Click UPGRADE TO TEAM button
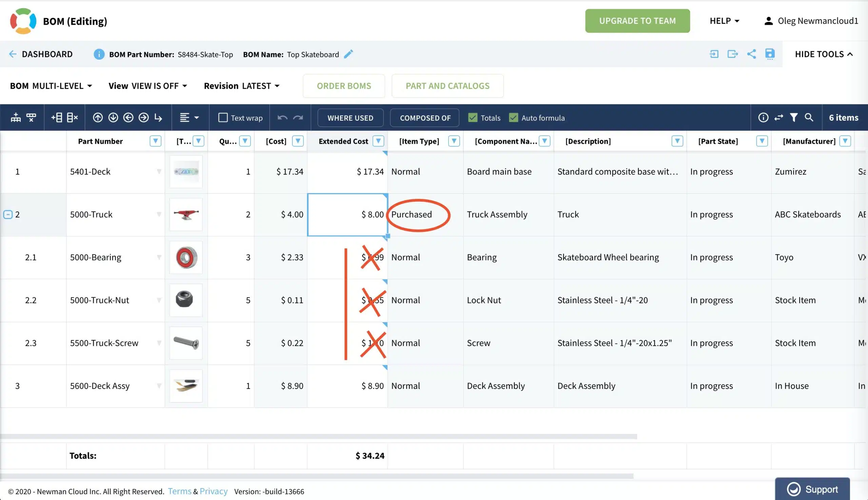 [x=637, y=21]
